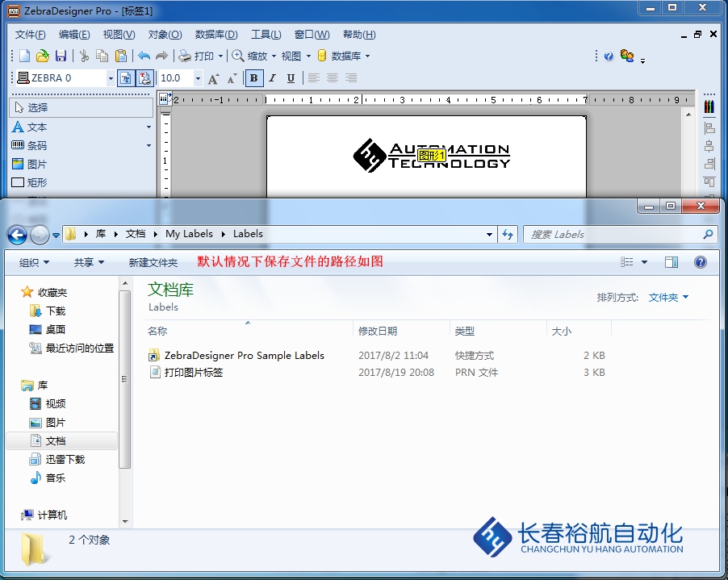Decrease font size with the smaller A icon
This screenshot has height=580, width=728.
click(232, 78)
